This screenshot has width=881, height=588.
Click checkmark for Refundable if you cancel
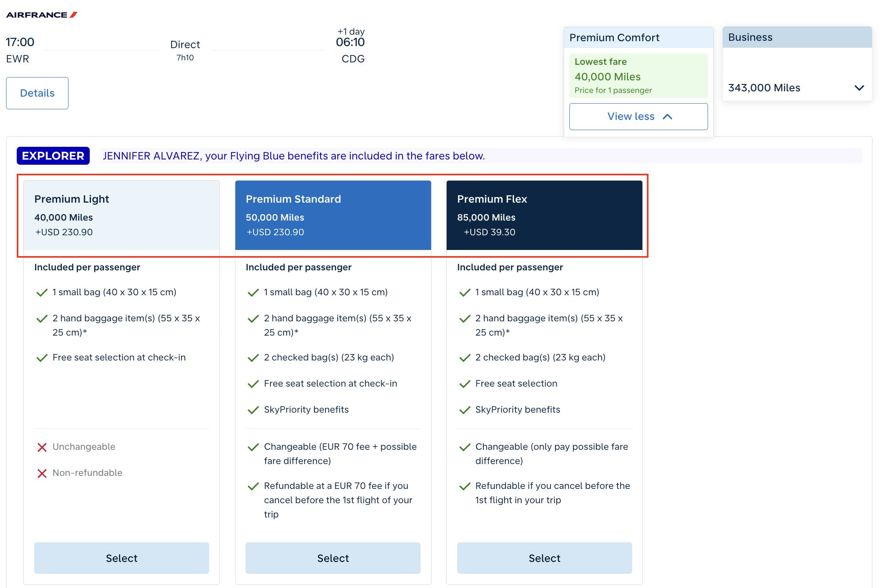click(465, 486)
